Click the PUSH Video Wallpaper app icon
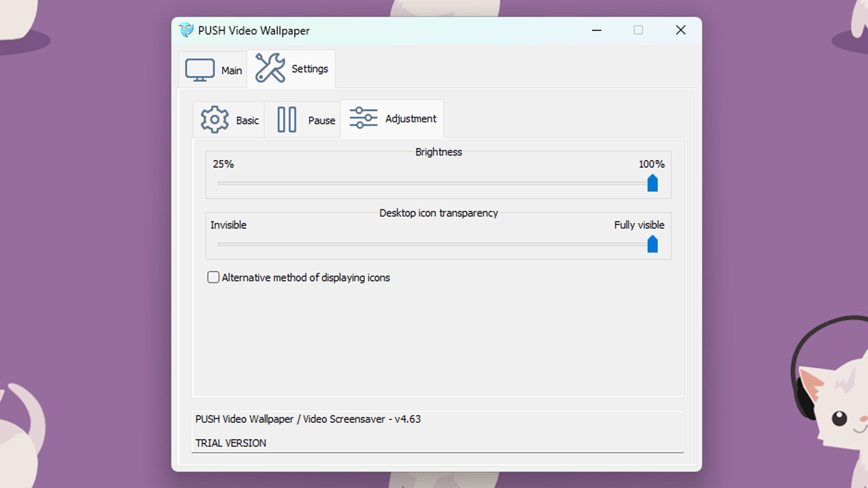This screenshot has height=488, width=868. (186, 30)
